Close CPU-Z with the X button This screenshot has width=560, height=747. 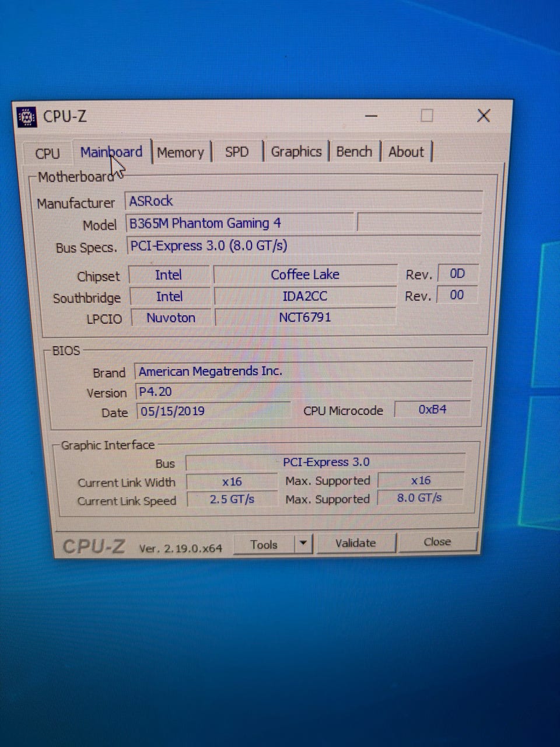tap(484, 116)
